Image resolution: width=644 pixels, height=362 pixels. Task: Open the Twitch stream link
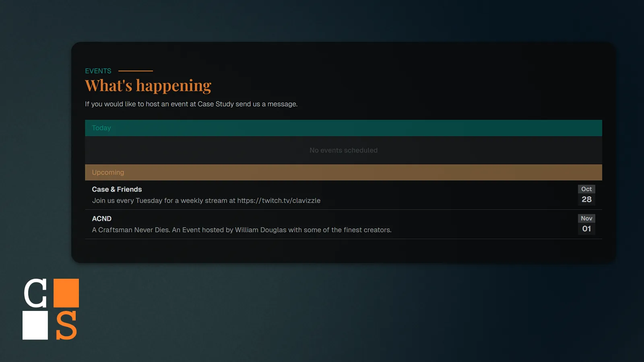(278, 200)
